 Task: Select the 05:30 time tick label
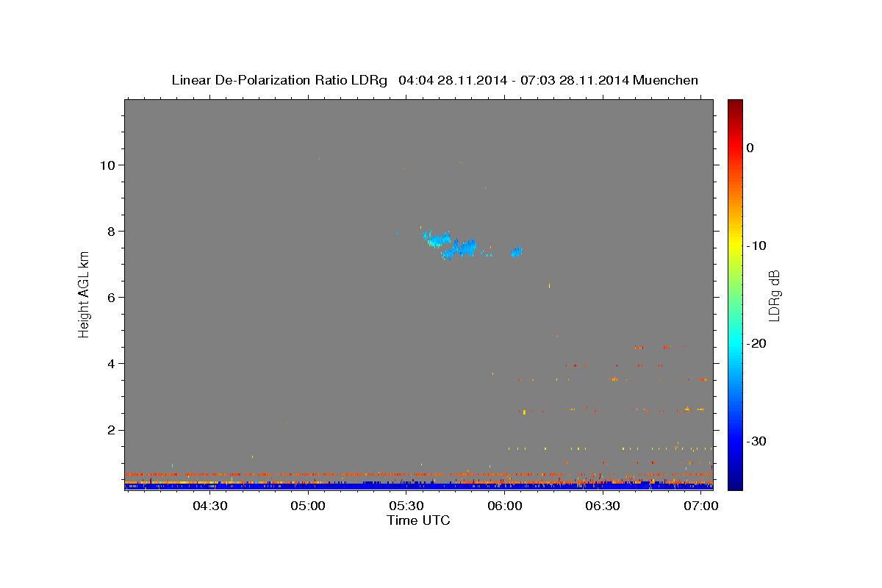click(406, 506)
